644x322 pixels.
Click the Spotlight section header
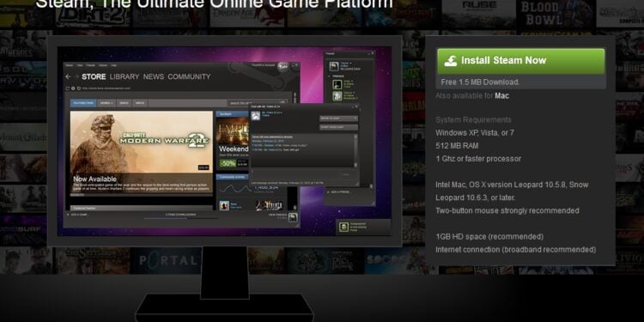point(233,113)
